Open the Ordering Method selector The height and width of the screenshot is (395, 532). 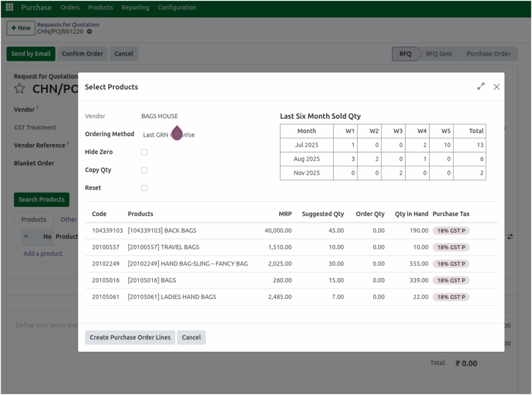pos(168,134)
